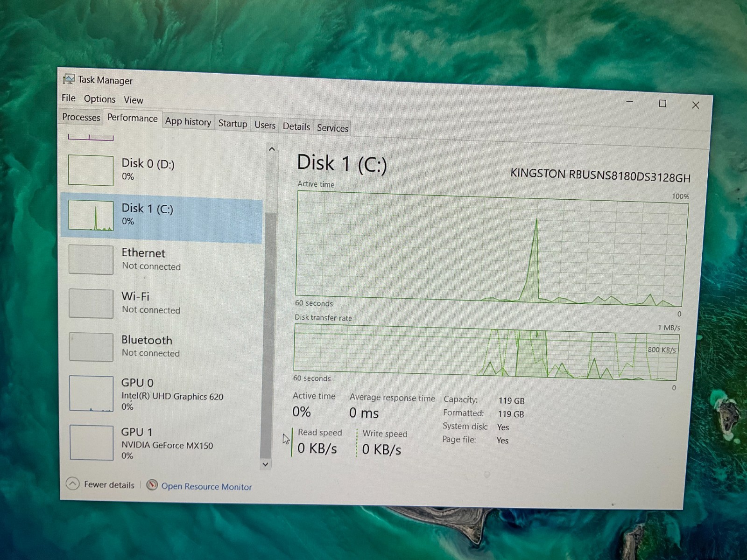Maximize the Task Manager window
The height and width of the screenshot is (560, 747).
[x=662, y=103]
